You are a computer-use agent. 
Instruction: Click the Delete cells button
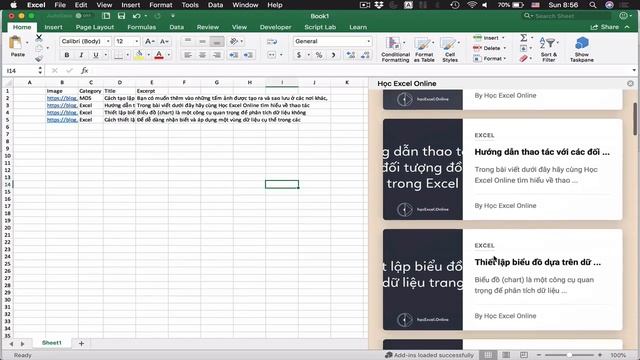coord(489,48)
